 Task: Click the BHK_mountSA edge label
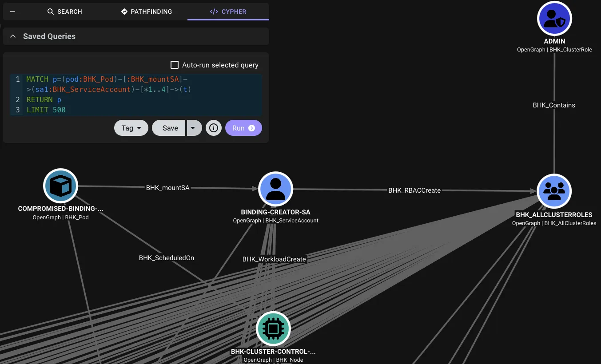click(168, 188)
